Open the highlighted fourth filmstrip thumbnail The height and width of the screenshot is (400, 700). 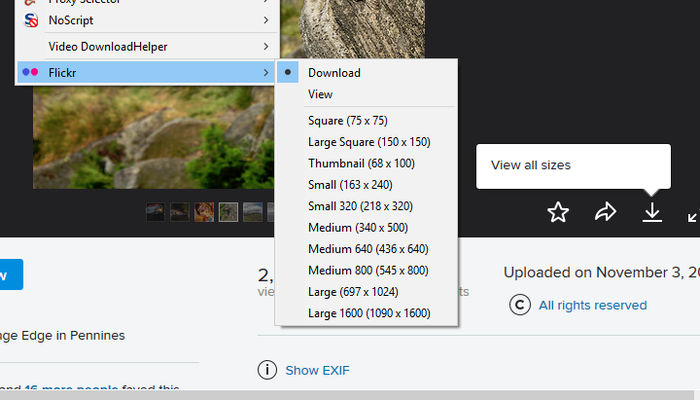(228, 212)
